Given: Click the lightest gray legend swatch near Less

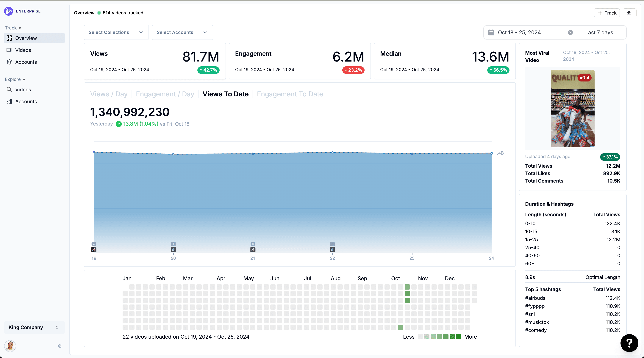Looking at the screenshot, I should pos(421,337).
